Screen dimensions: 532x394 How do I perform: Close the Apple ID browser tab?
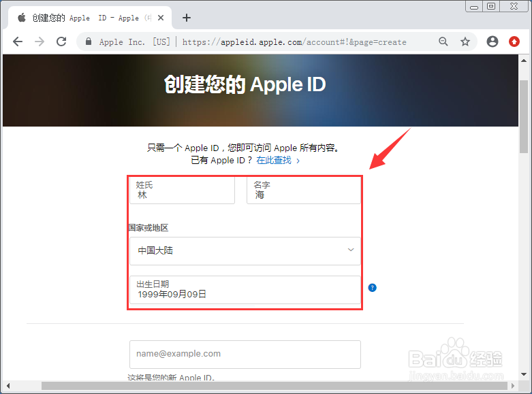click(161, 18)
